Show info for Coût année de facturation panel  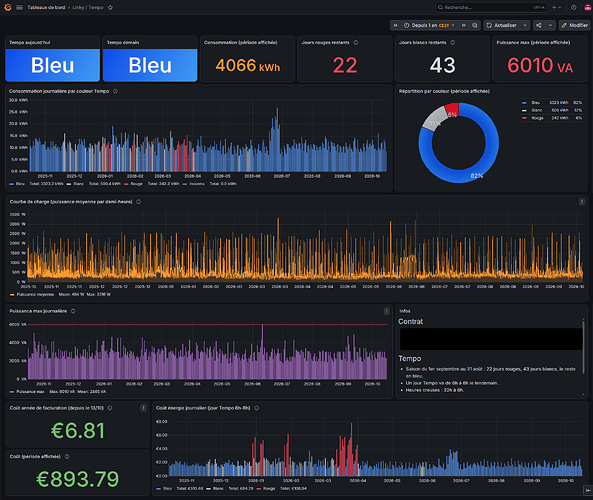coord(110,408)
